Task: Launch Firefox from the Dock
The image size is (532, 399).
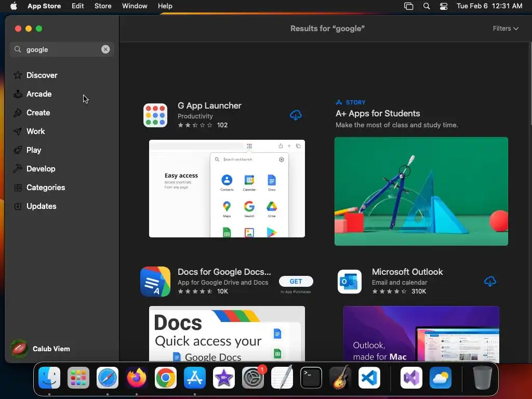Action: (x=137, y=378)
